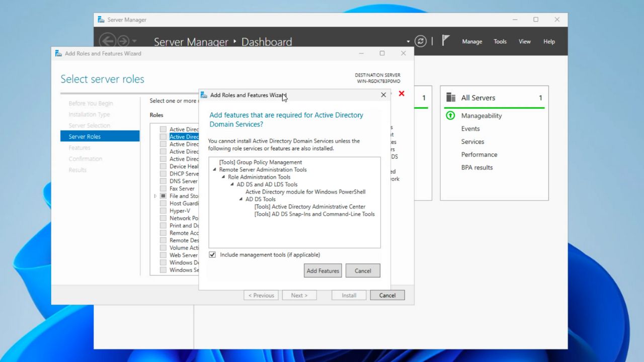Uncheck Include management tools checkbox
Image resolution: width=644 pixels, height=362 pixels.
pyautogui.click(x=212, y=255)
